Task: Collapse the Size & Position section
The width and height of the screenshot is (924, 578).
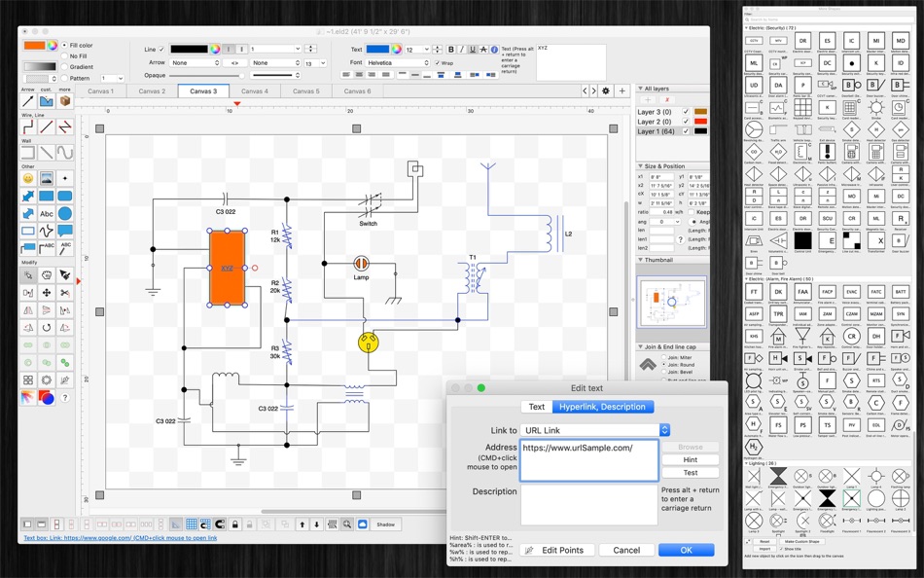Action: pyautogui.click(x=641, y=166)
